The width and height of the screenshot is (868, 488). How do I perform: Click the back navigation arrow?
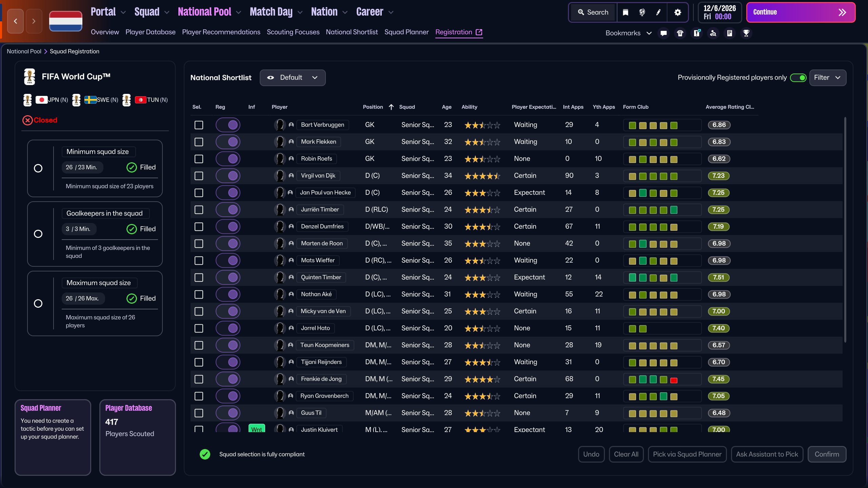(x=16, y=21)
